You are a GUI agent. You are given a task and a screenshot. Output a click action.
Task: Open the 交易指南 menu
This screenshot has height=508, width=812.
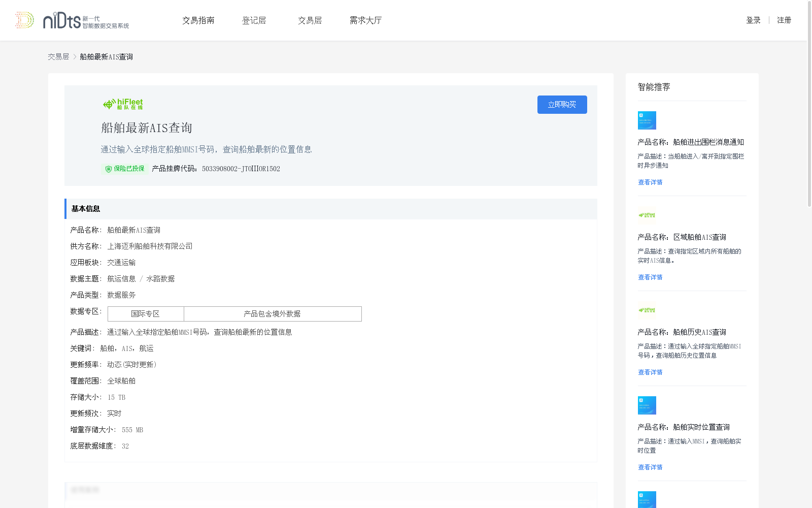[198, 20]
